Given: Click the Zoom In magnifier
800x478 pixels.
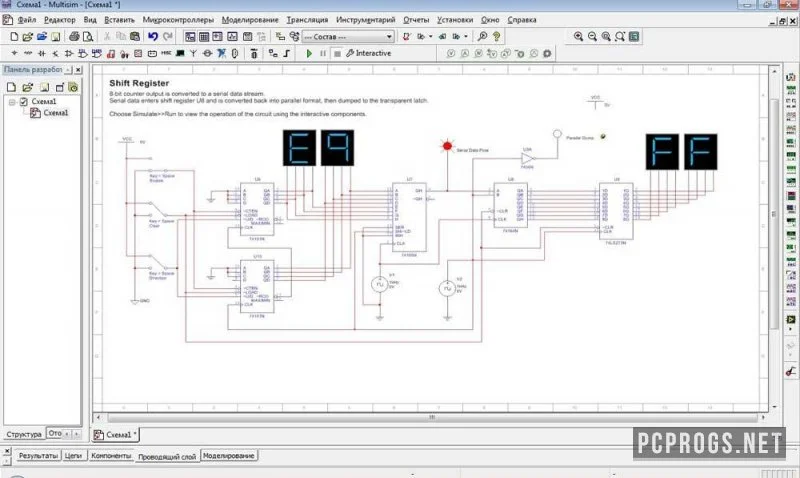Looking at the screenshot, I should point(578,37).
